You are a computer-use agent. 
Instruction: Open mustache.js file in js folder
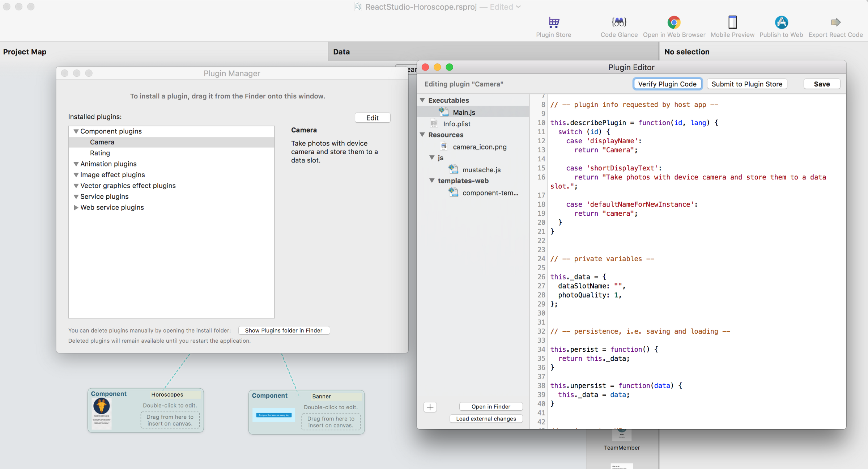(481, 170)
